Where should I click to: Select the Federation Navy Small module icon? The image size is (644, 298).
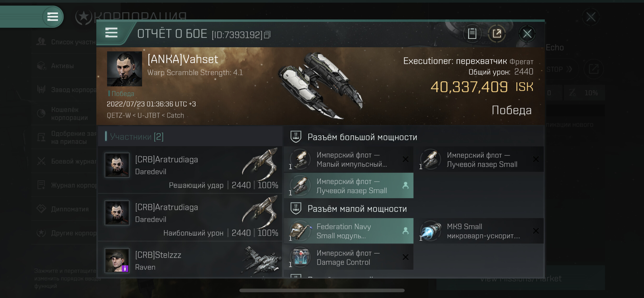coord(301,231)
